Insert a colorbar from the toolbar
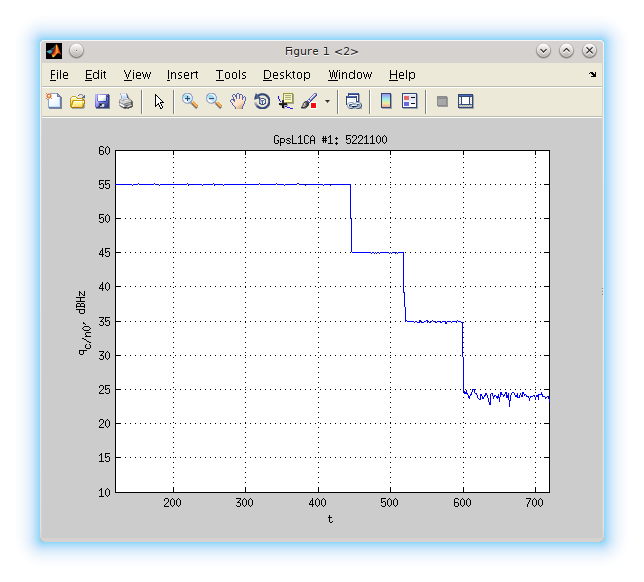Image resolution: width=644 pixels, height=582 pixels. (x=385, y=101)
